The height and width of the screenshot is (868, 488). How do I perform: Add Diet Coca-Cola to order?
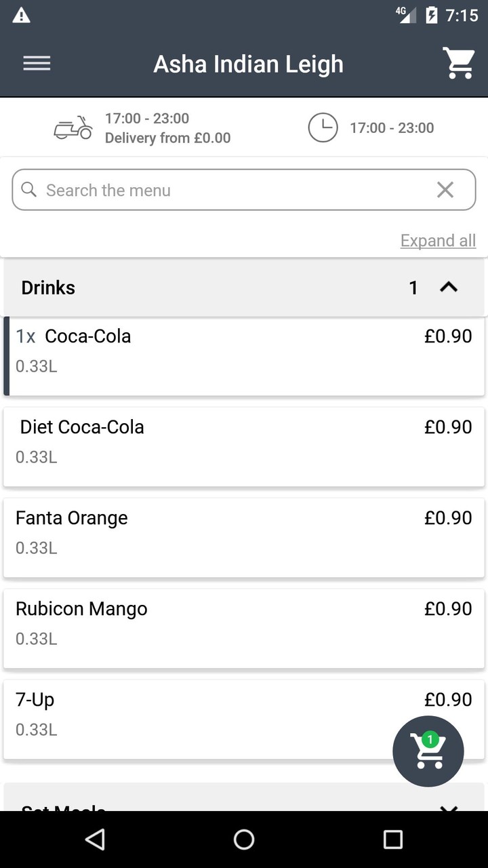[244, 446]
